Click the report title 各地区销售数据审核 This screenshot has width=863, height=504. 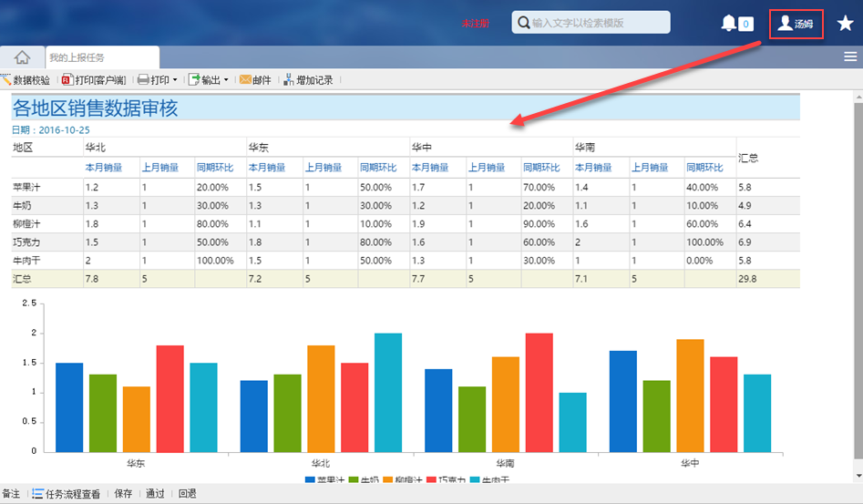point(95,108)
